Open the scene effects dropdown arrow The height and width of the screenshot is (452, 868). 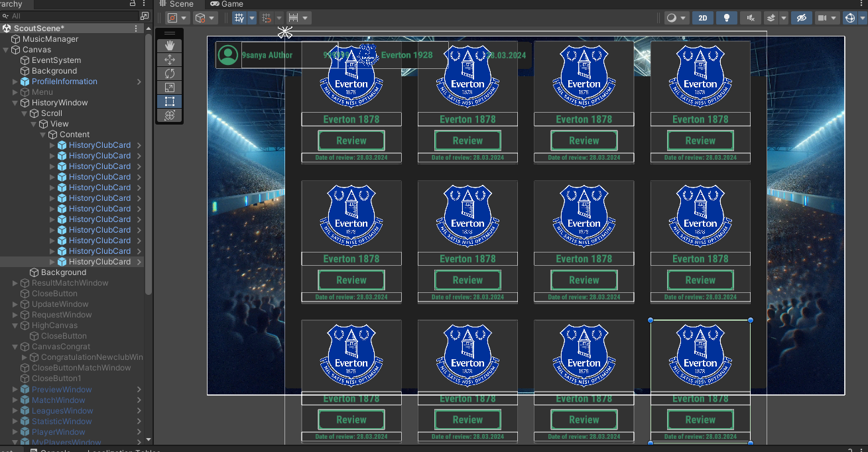[784, 18]
